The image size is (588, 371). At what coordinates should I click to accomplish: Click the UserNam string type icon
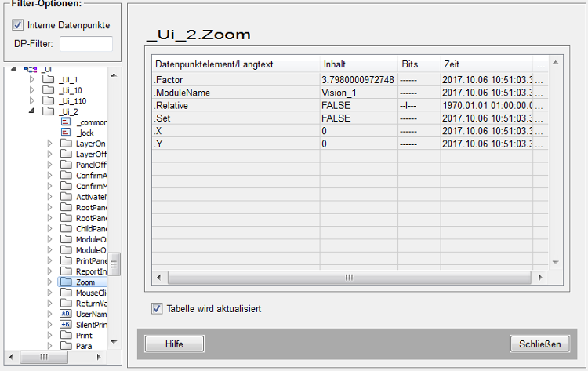pos(66,314)
